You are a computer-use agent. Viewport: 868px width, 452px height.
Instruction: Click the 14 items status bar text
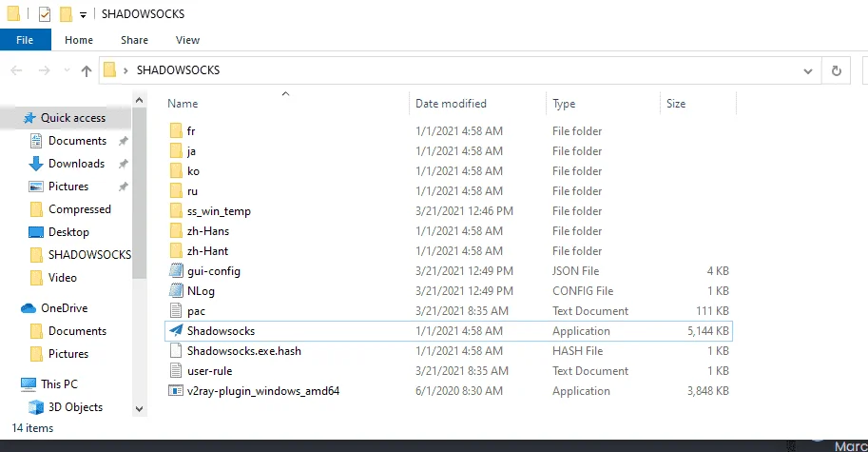coord(32,428)
